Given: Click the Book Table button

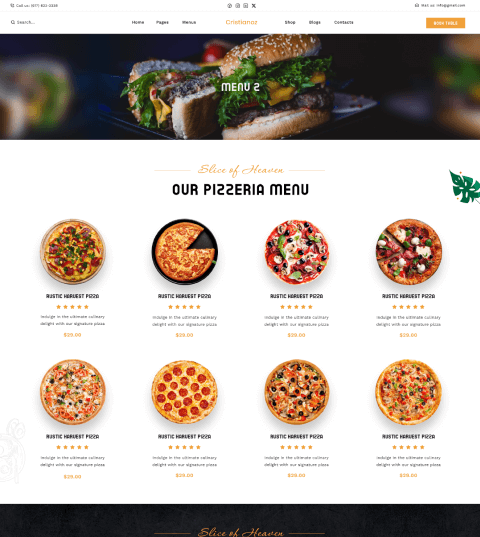Looking at the screenshot, I should tap(445, 23).
